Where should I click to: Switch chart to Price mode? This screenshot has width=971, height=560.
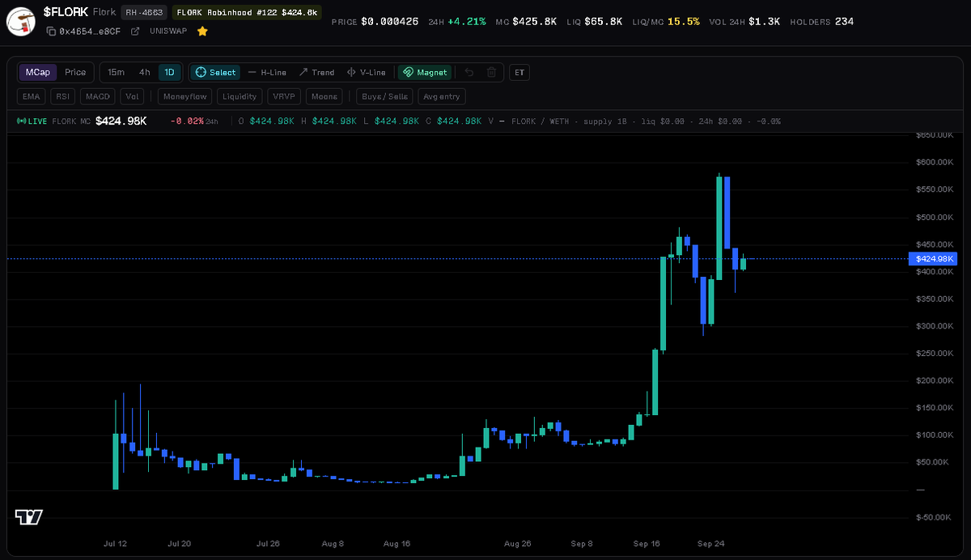75,72
